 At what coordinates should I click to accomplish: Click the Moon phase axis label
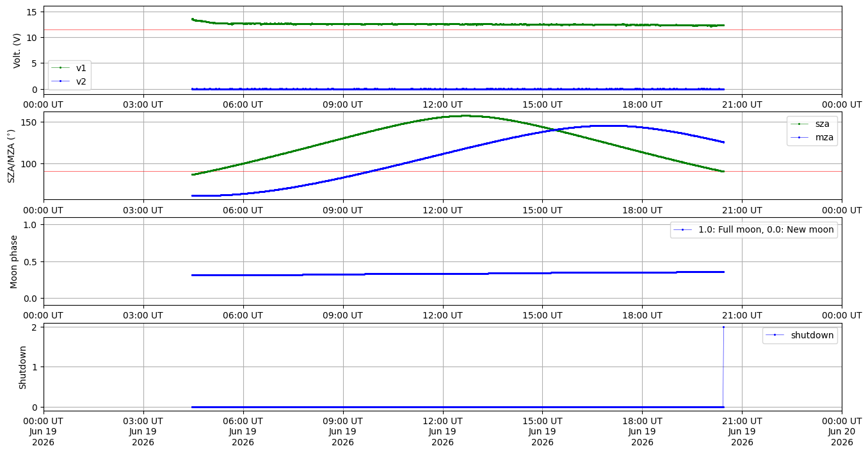coord(14,261)
